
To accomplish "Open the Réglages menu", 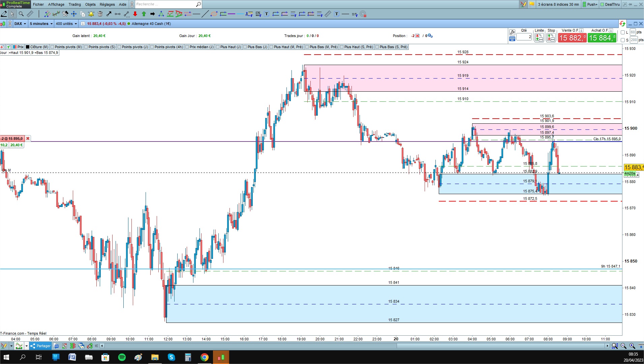I will pyautogui.click(x=107, y=4).
